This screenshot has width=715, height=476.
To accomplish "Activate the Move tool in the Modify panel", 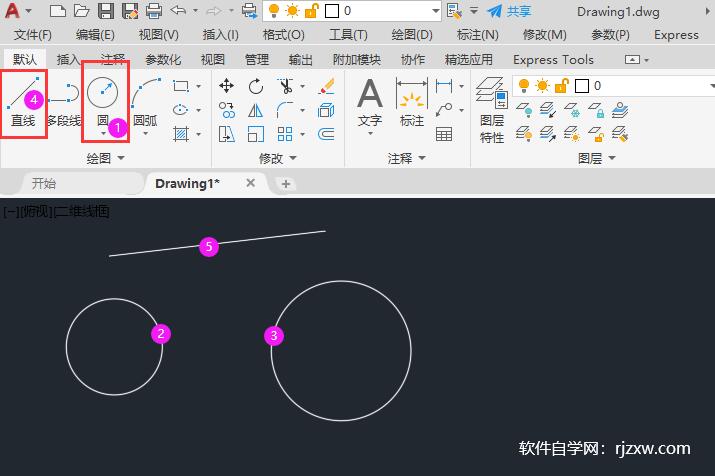I will point(227,86).
